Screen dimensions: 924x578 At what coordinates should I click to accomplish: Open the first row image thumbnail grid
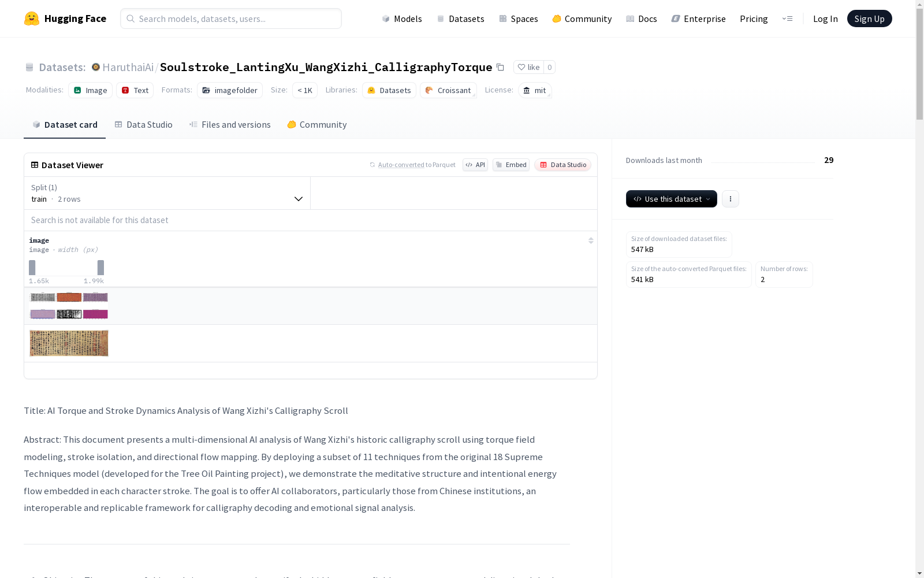pyautogui.click(x=69, y=306)
